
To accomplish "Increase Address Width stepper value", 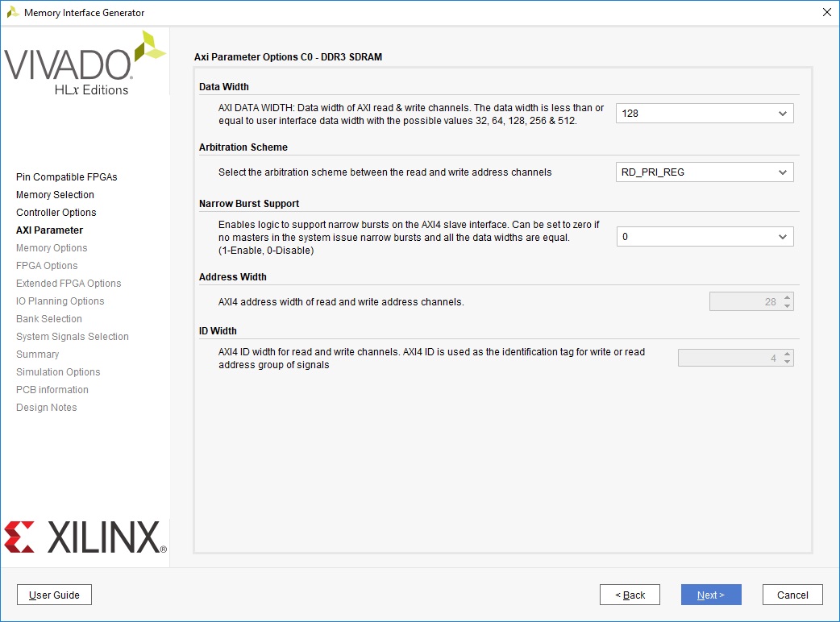I will (788, 297).
